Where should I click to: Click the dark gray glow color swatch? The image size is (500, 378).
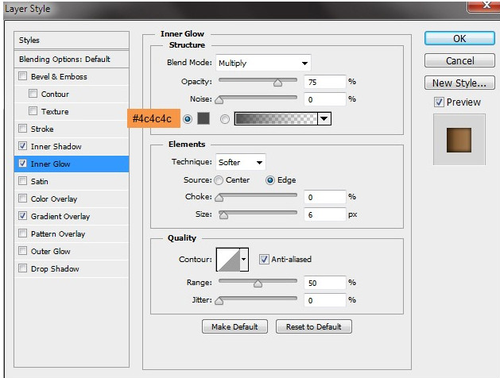click(x=203, y=119)
